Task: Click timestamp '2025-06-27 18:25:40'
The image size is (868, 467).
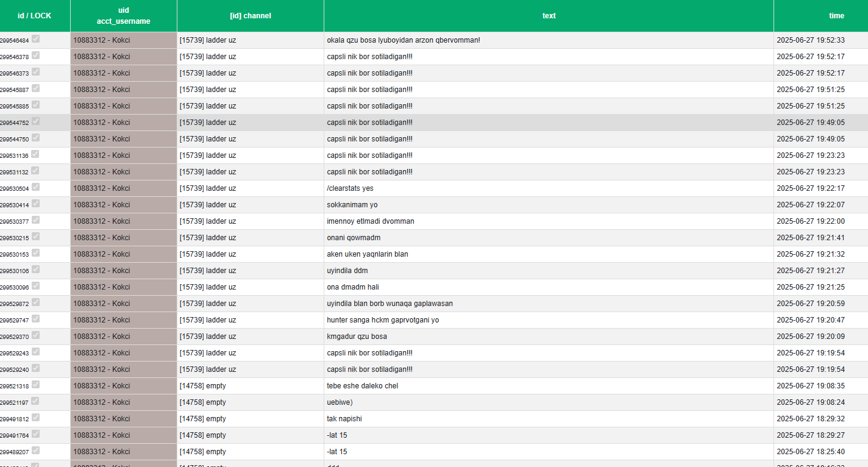Action: point(811,452)
